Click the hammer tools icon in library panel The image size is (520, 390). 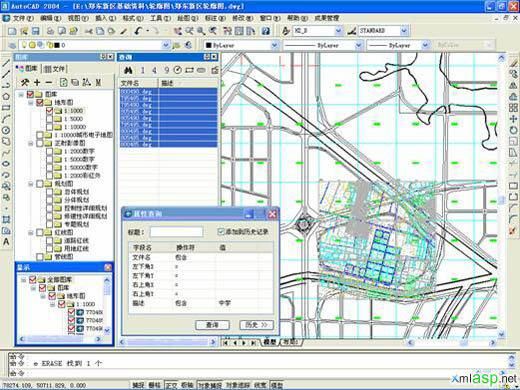pyautogui.click(x=25, y=82)
